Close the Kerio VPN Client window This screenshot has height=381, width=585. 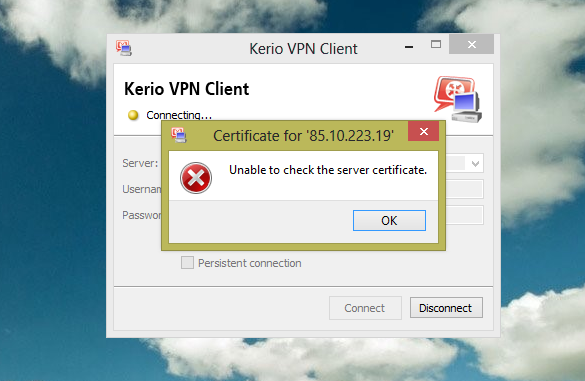[472, 44]
